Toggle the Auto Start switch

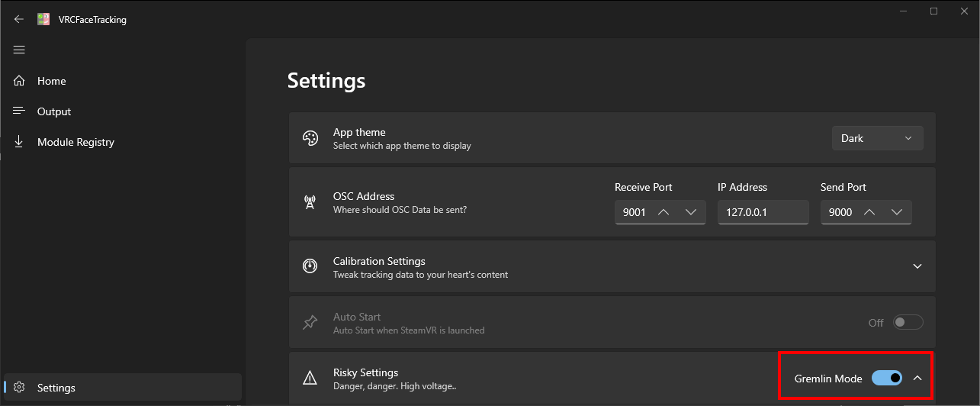908,323
